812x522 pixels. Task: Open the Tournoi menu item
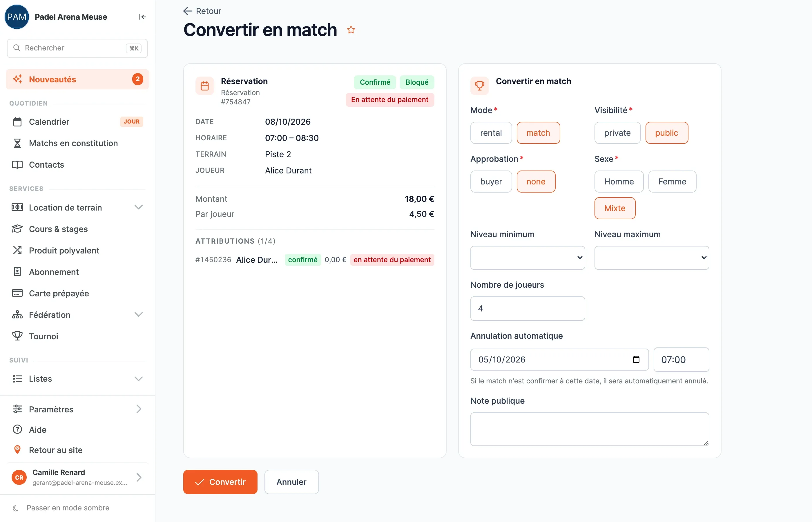point(77,336)
